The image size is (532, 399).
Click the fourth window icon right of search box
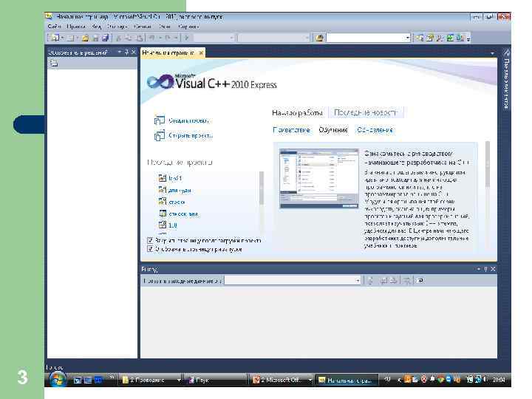point(450,38)
